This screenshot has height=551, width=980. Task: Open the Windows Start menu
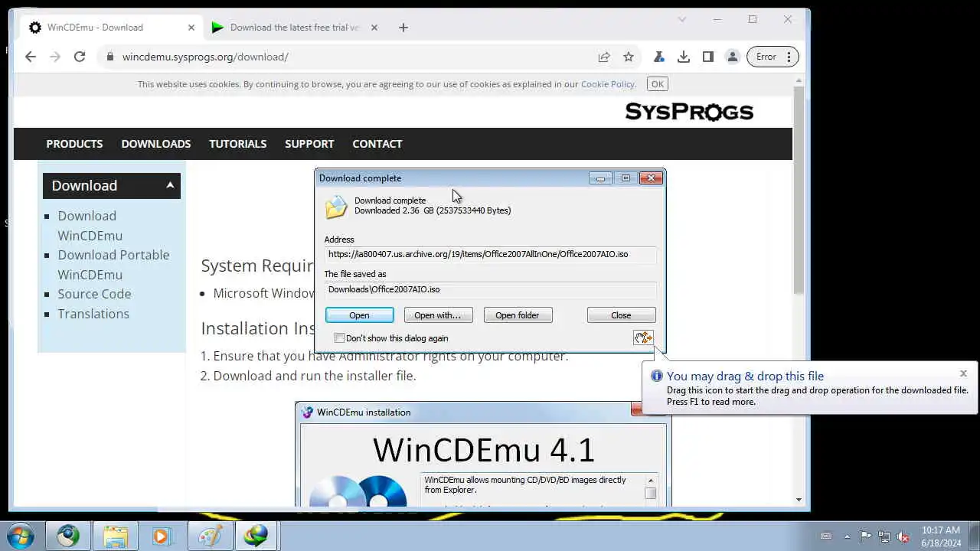click(20, 536)
